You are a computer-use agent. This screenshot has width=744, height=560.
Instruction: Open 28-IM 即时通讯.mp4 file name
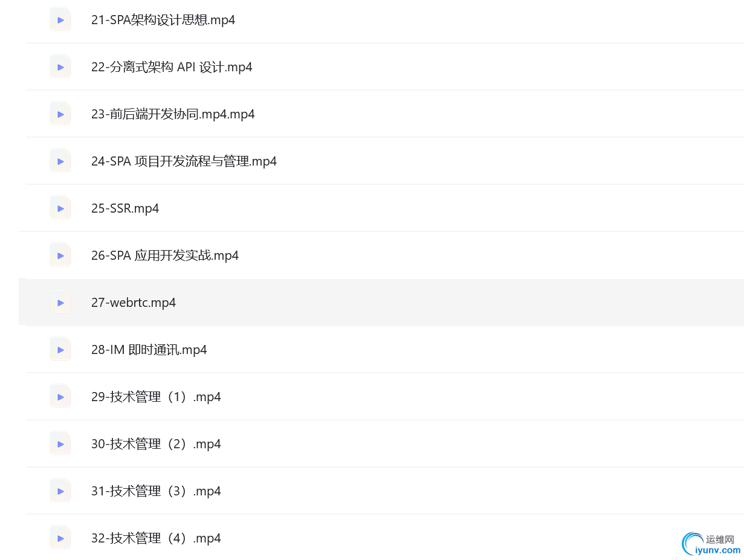click(149, 350)
